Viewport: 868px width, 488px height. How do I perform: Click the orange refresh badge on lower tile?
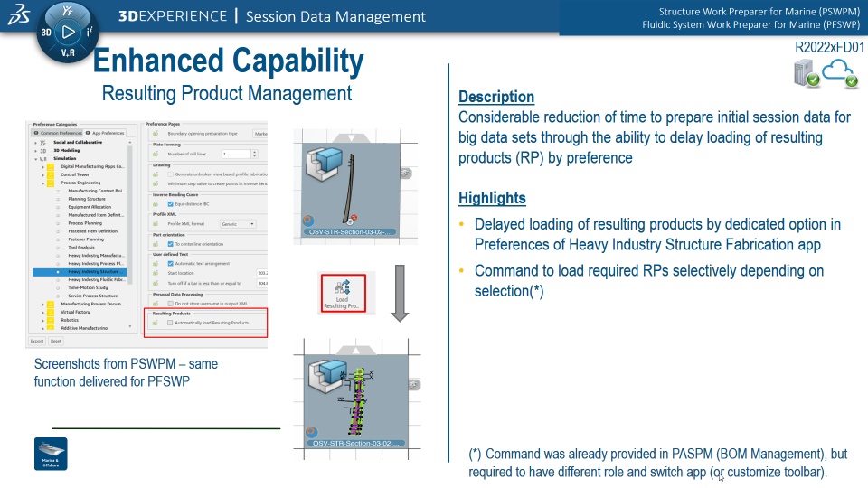tap(312, 432)
